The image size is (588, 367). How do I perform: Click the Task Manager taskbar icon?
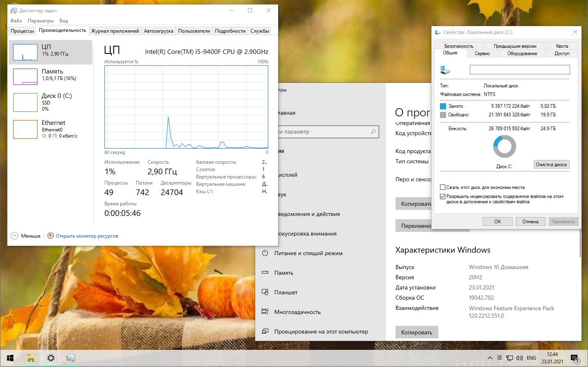71,358
